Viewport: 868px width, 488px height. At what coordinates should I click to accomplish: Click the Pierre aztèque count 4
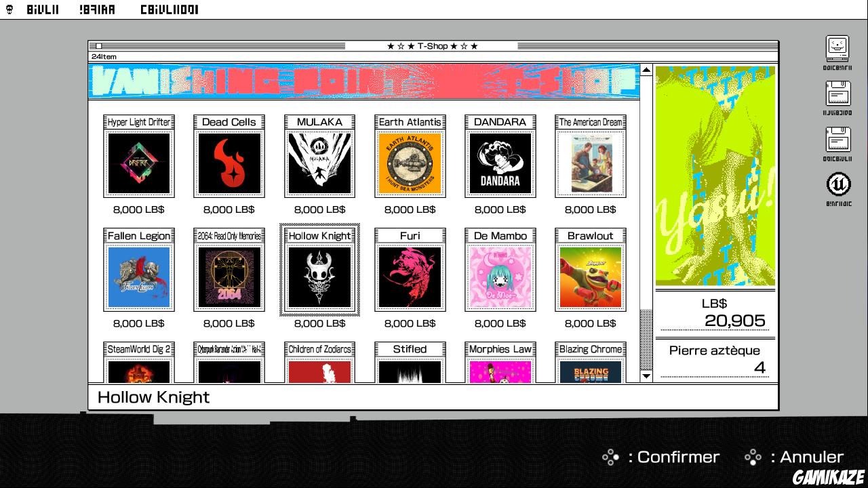pyautogui.click(x=760, y=367)
